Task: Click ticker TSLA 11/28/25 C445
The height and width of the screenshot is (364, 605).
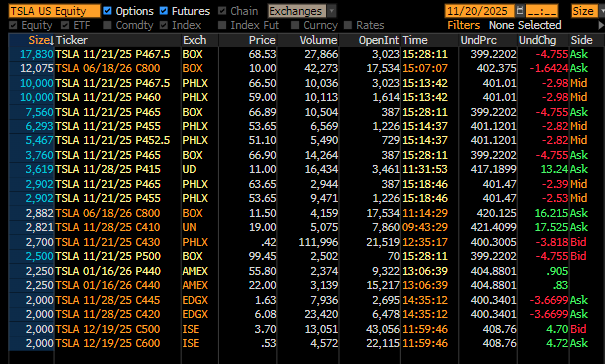Action: click(108, 300)
